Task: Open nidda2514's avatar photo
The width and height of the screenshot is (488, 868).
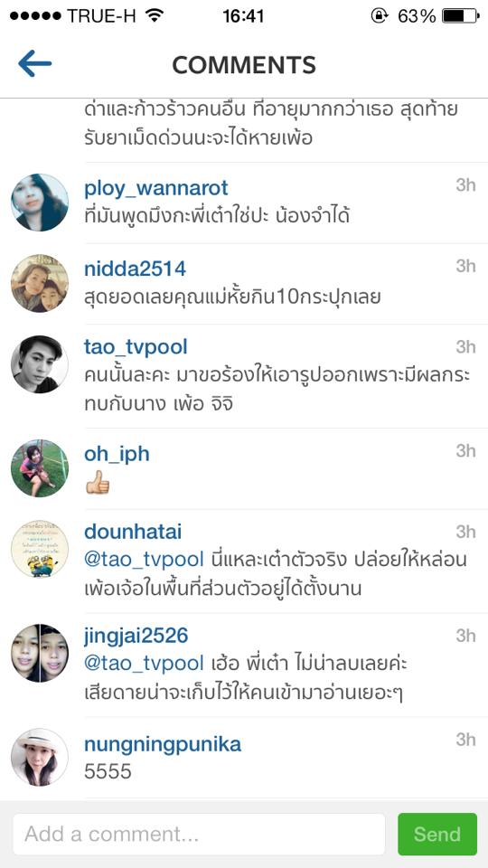Action: coord(40,283)
